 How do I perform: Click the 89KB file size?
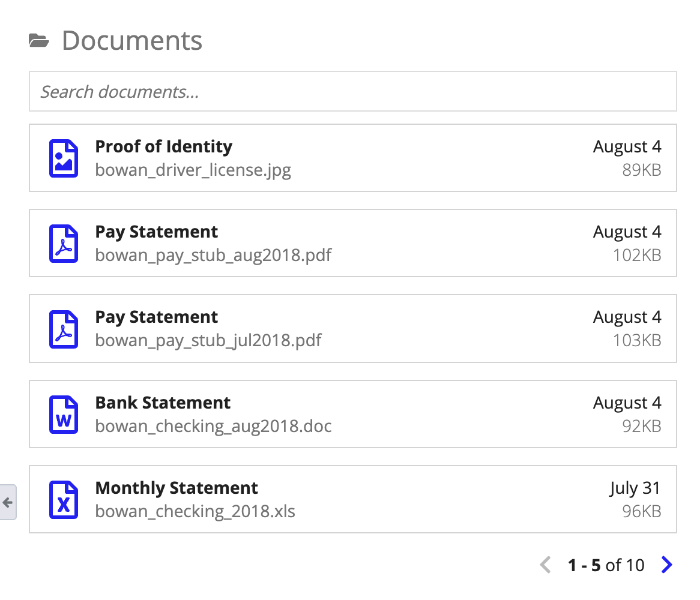642,170
